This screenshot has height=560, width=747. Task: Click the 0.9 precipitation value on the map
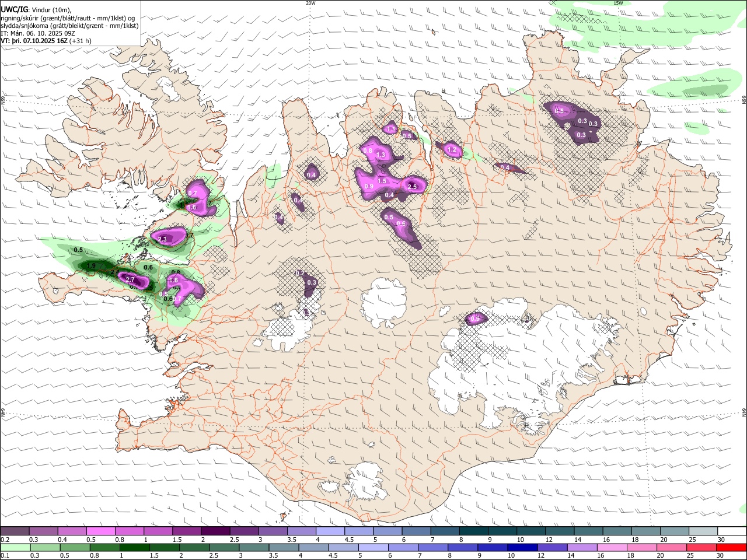pyautogui.click(x=369, y=187)
